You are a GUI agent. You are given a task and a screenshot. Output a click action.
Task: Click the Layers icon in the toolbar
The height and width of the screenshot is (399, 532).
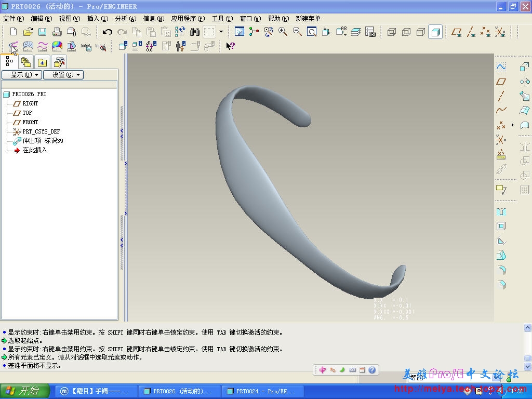(356, 32)
